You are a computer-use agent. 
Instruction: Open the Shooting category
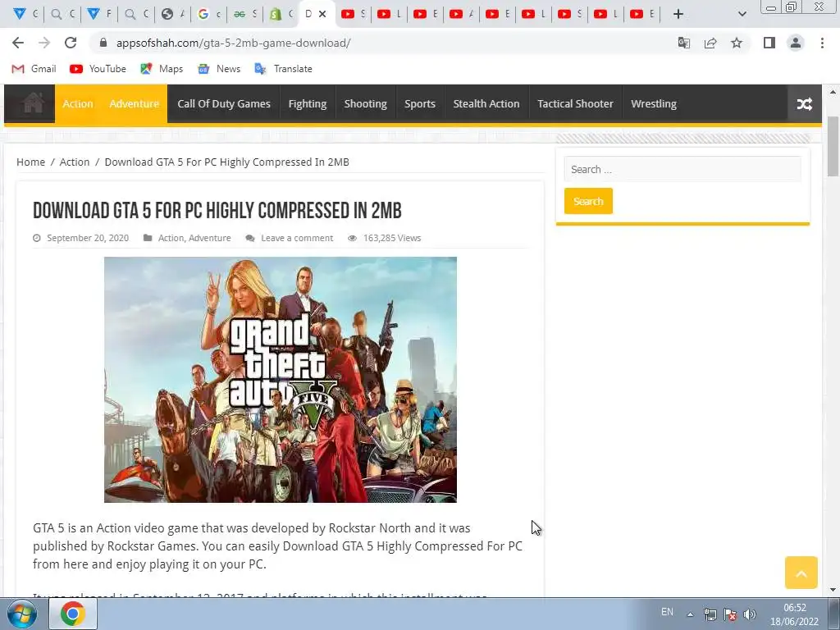point(365,103)
